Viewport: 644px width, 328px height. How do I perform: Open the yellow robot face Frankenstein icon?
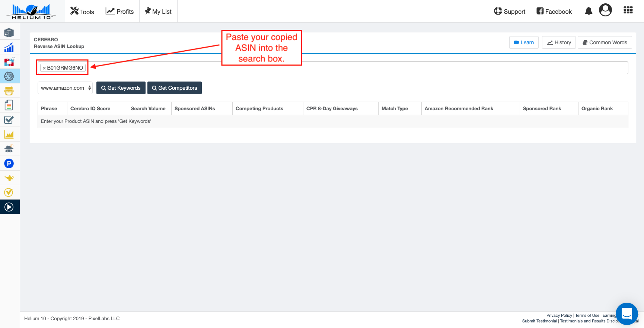[9, 91]
